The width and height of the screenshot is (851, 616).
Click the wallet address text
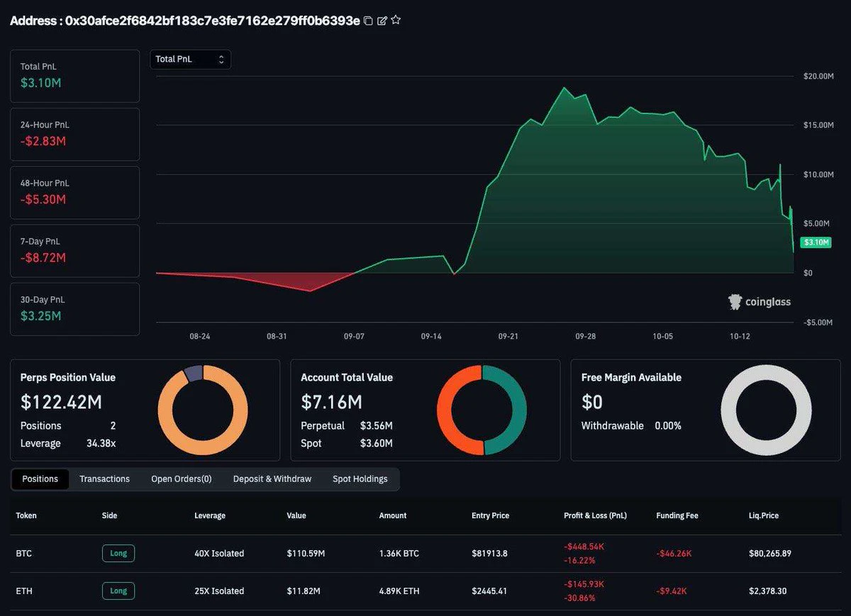212,21
